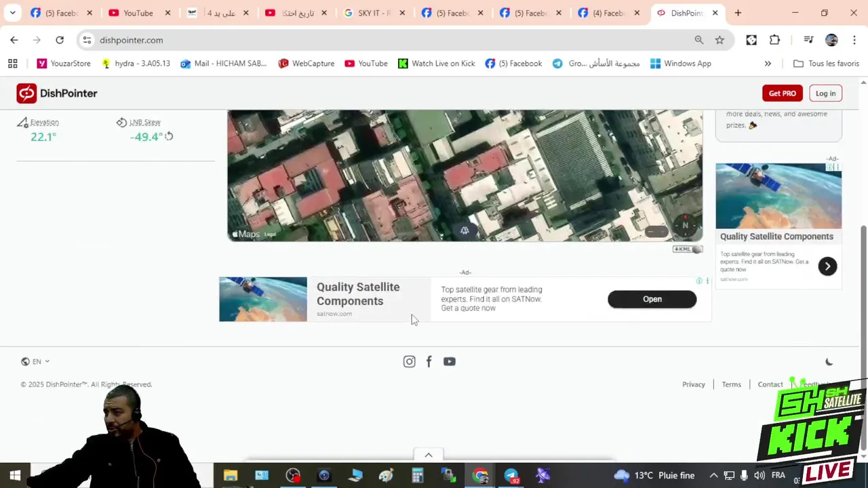Open WebCapture bookmark
Screen dimensions: 868x488
pyautogui.click(x=307, y=64)
